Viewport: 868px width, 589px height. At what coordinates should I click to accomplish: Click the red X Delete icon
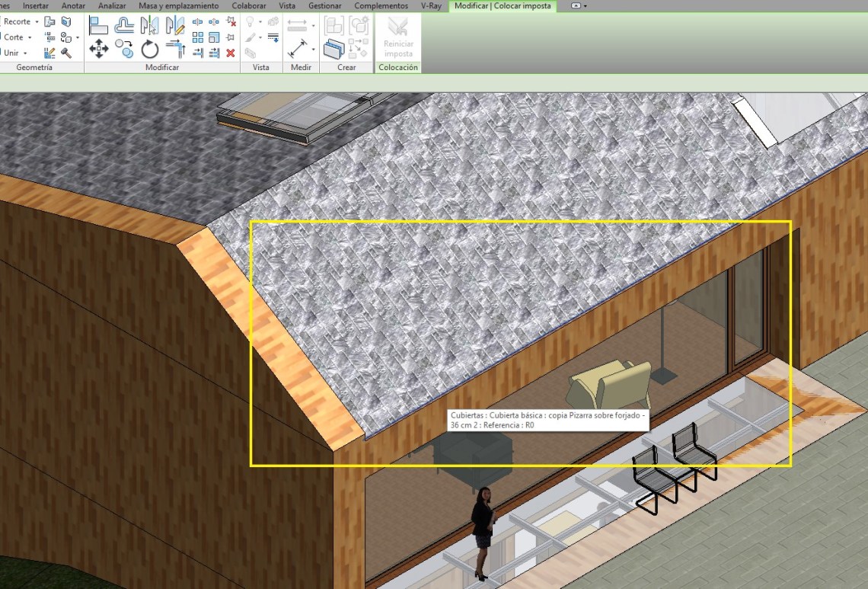click(231, 53)
